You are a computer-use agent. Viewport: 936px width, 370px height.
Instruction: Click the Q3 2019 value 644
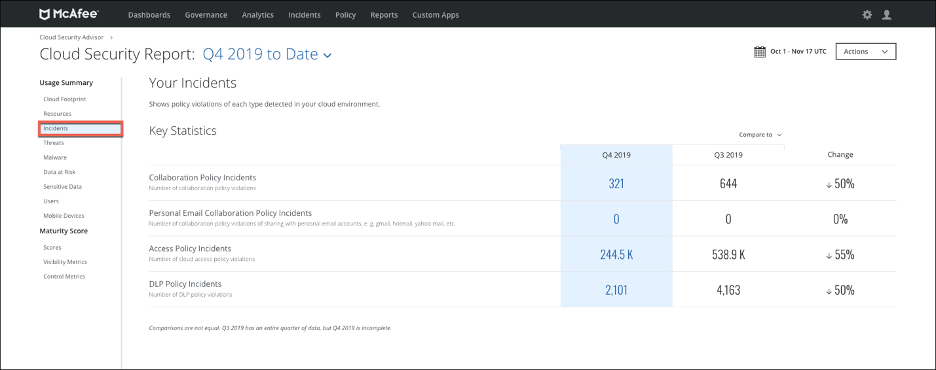[x=728, y=184]
